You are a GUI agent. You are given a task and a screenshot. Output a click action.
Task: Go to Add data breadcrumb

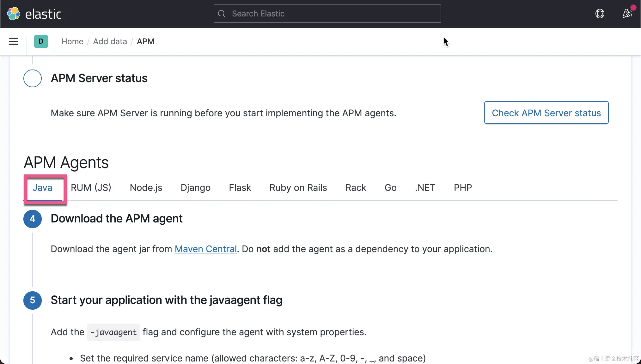click(x=110, y=41)
